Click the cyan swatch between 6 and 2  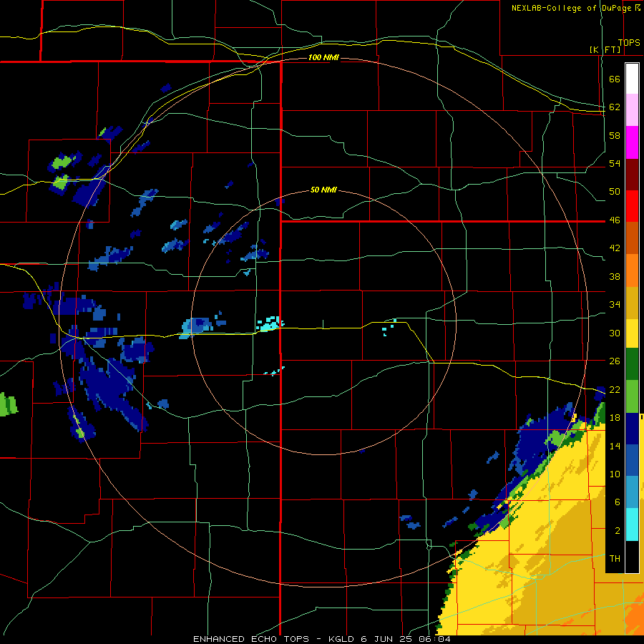632,525
